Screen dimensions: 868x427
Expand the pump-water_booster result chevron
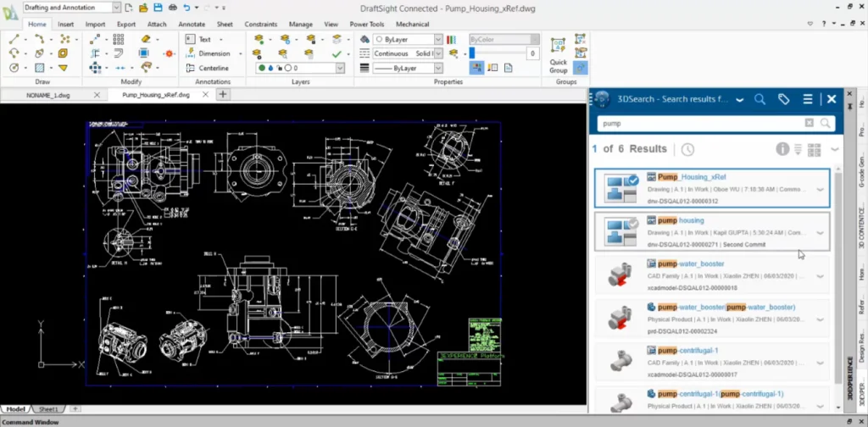pos(821,276)
